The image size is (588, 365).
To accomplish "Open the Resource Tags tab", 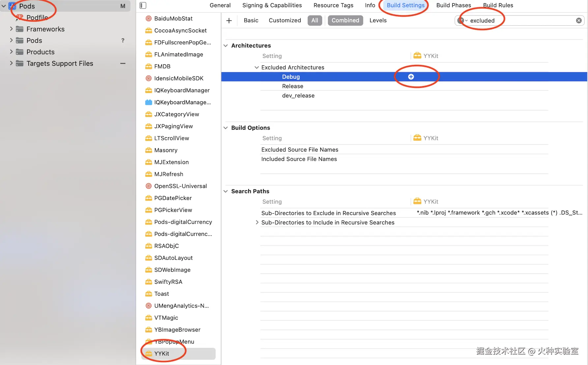I will point(334,5).
